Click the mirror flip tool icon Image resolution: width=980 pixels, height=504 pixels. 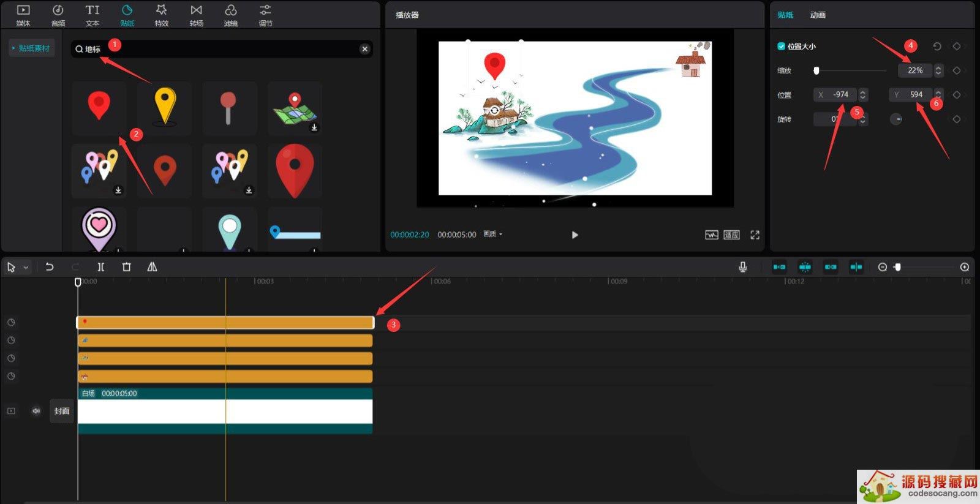click(152, 267)
